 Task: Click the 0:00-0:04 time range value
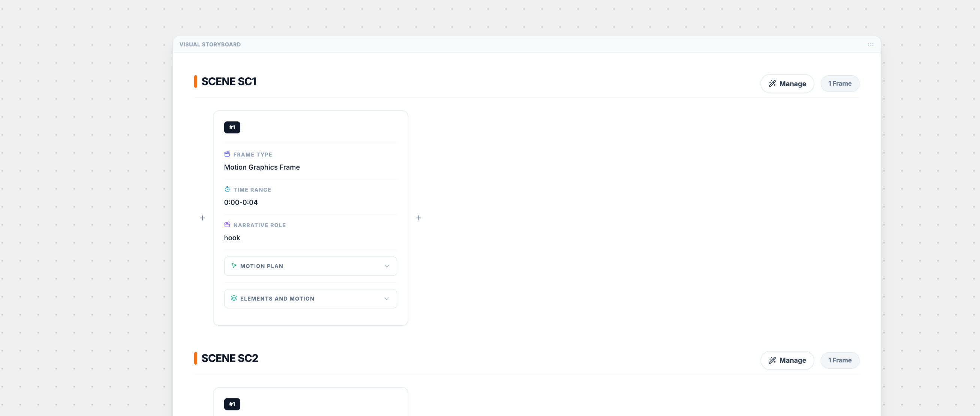[x=241, y=202]
